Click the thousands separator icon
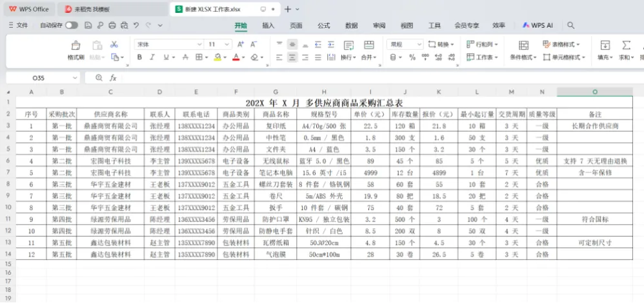The height and width of the screenshot is (303, 644). click(x=425, y=57)
